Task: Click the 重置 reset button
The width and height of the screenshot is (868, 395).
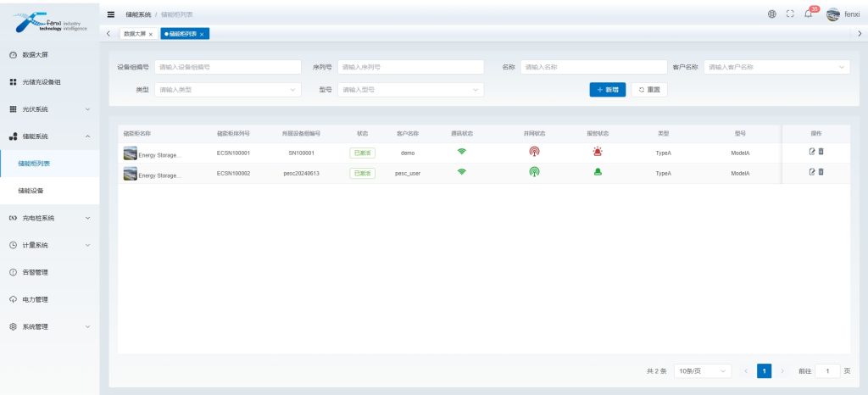Action: coord(649,89)
